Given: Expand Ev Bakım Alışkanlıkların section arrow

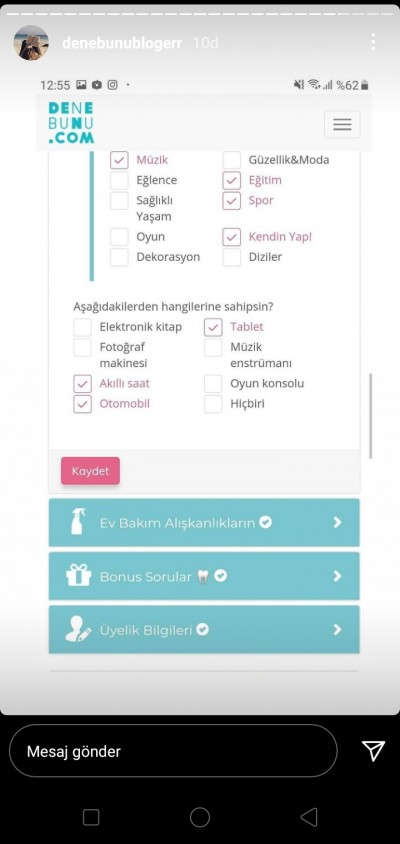Looking at the screenshot, I should tap(338, 522).
